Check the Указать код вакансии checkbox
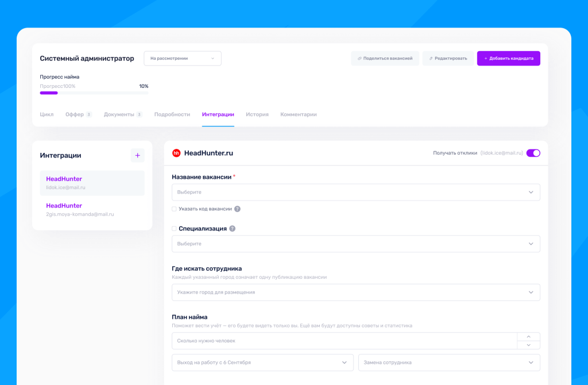Viewport: 588px width, 385px height. click(x=174, y=209)
